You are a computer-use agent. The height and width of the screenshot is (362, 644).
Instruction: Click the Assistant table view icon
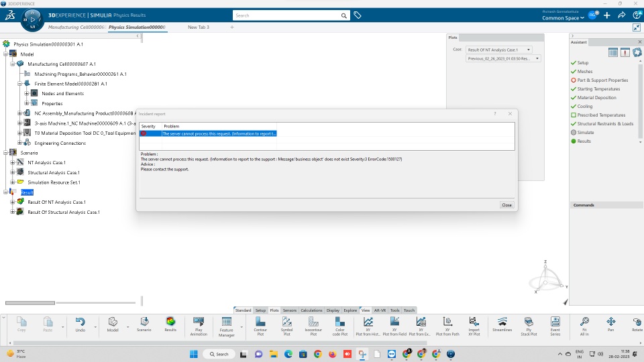[612, 52]
